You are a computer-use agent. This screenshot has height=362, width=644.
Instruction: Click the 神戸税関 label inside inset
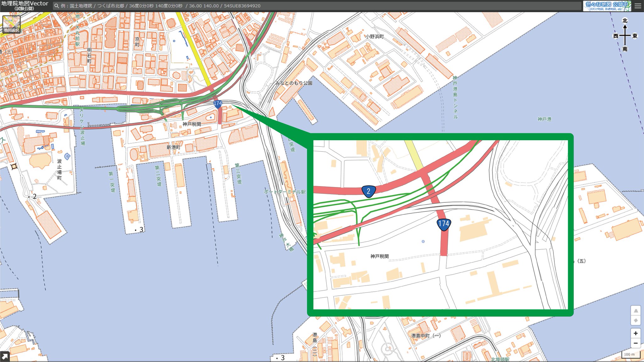380,256
